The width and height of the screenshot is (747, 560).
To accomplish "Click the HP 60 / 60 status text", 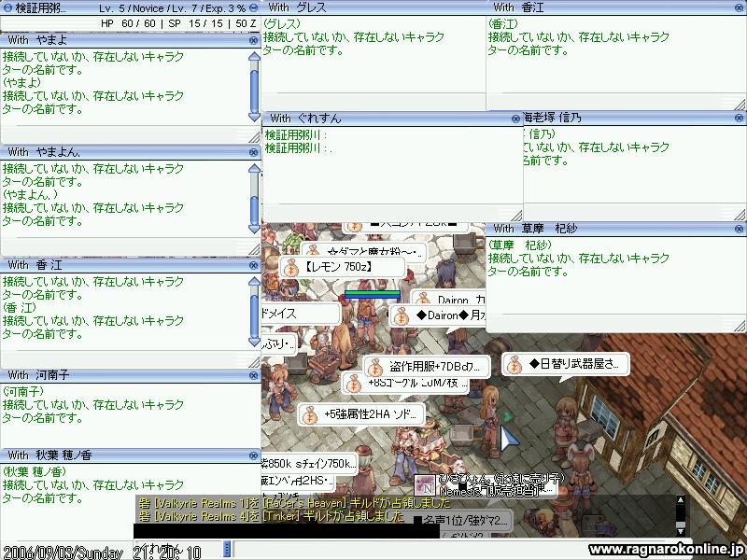I will tap(128, 23).
